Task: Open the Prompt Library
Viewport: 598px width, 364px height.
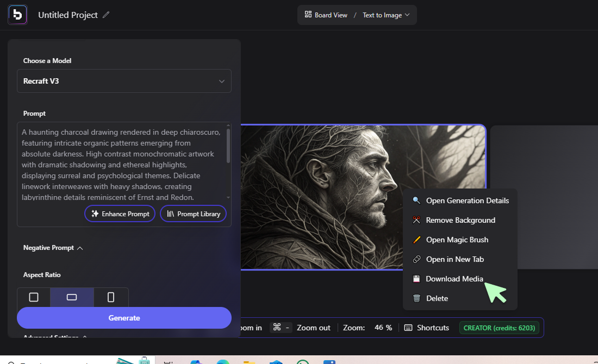Action: 194,214
